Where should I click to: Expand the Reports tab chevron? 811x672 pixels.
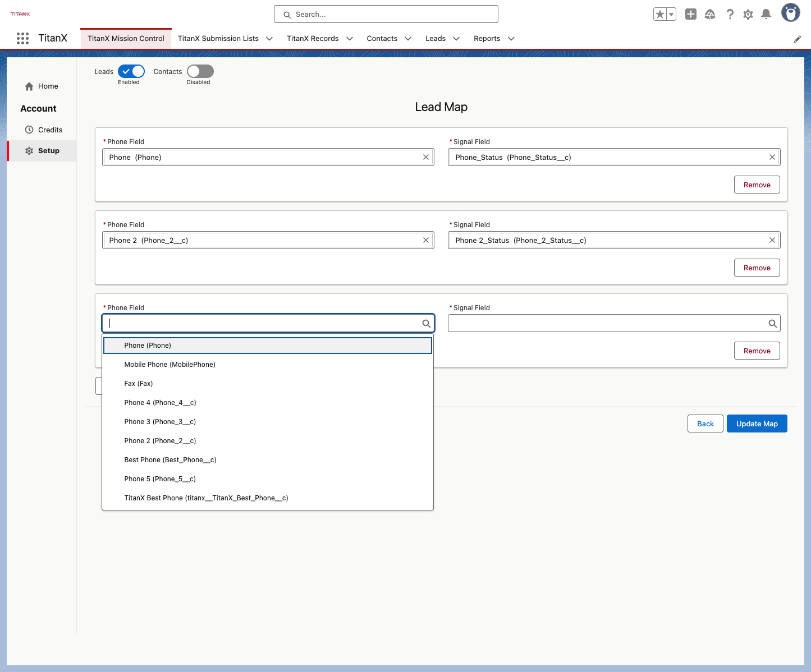[511, 39]
